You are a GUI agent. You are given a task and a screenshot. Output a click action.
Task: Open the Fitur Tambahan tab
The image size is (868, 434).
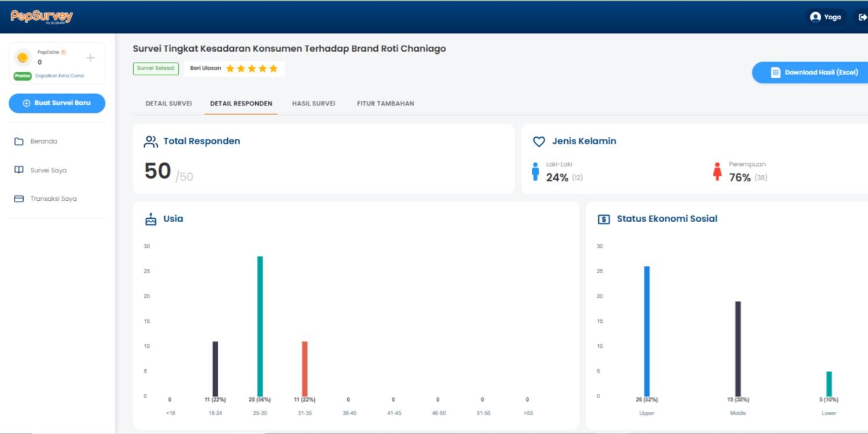pyautogui.click(x=385, y=104)
